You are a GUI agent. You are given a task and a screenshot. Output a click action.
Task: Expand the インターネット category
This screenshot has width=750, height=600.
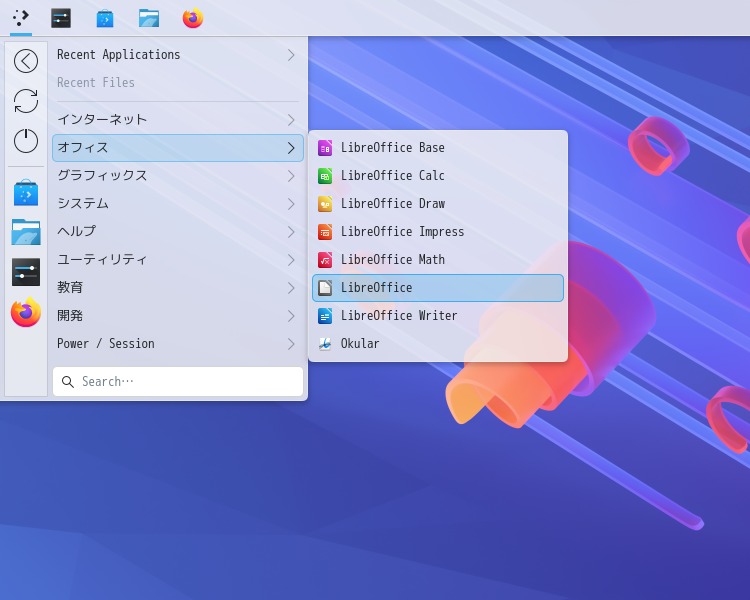177,120
